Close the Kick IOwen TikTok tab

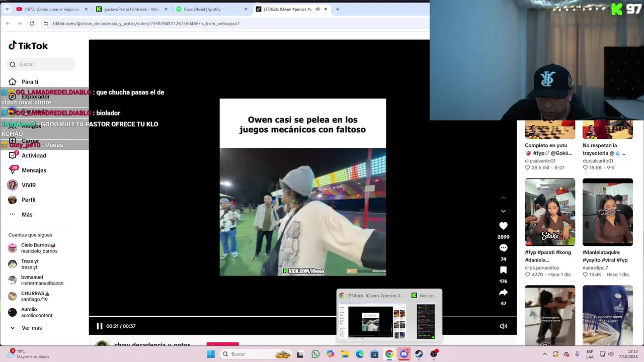click(x=326, y=9)
